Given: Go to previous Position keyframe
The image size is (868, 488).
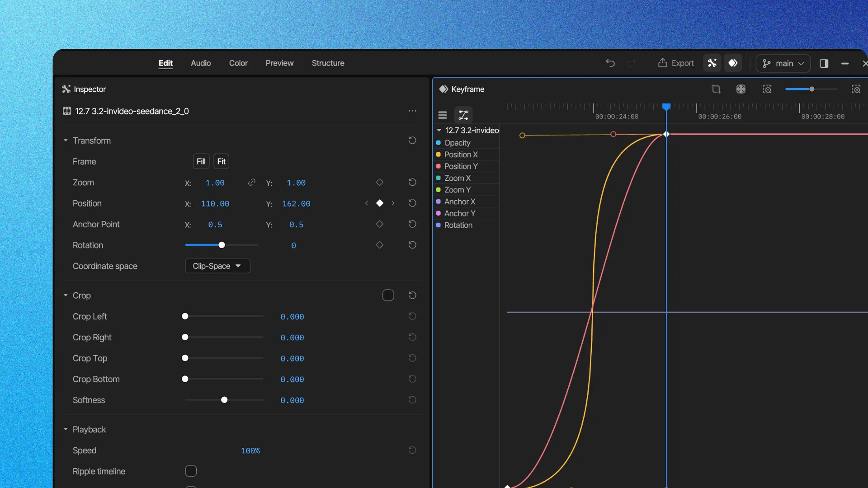Looking at the screenshot, I should (x=367, y=203).
